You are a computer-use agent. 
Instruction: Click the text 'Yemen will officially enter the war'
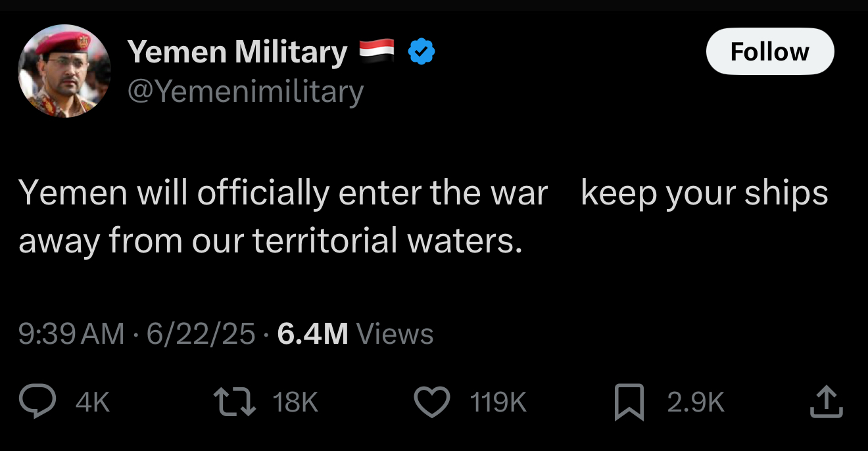pos(283,193)
